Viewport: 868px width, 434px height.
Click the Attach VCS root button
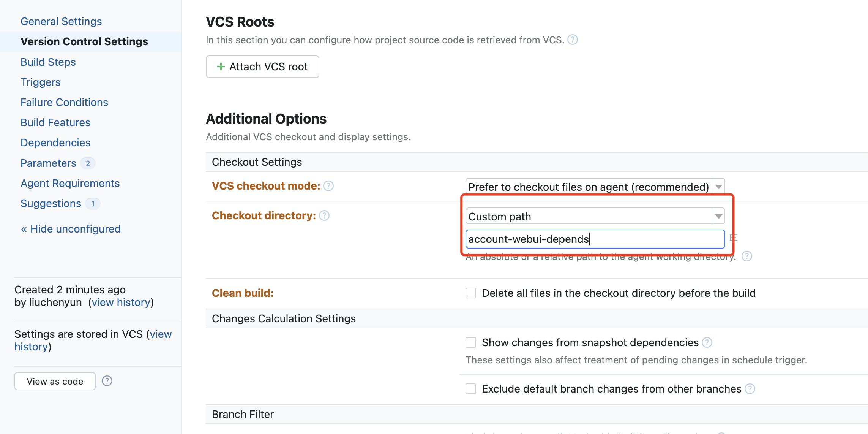[262, 67]
